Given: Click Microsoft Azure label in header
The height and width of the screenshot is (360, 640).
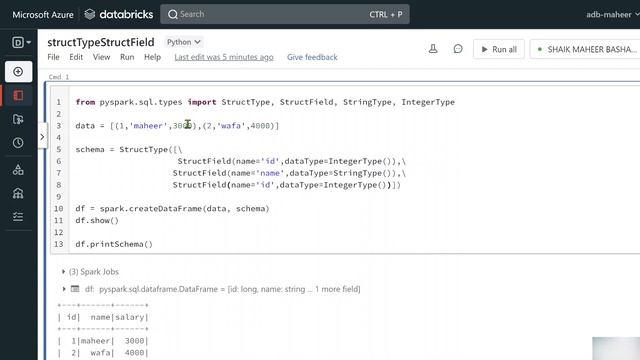Looking at the screenshot, I should pyautogui.click(x=43, y=15).
